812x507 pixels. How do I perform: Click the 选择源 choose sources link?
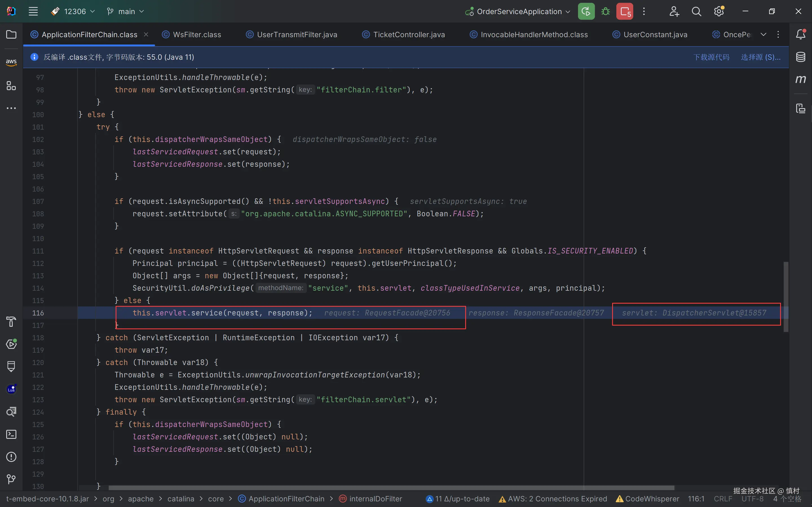pyautogui.click(x=760, y=57)
